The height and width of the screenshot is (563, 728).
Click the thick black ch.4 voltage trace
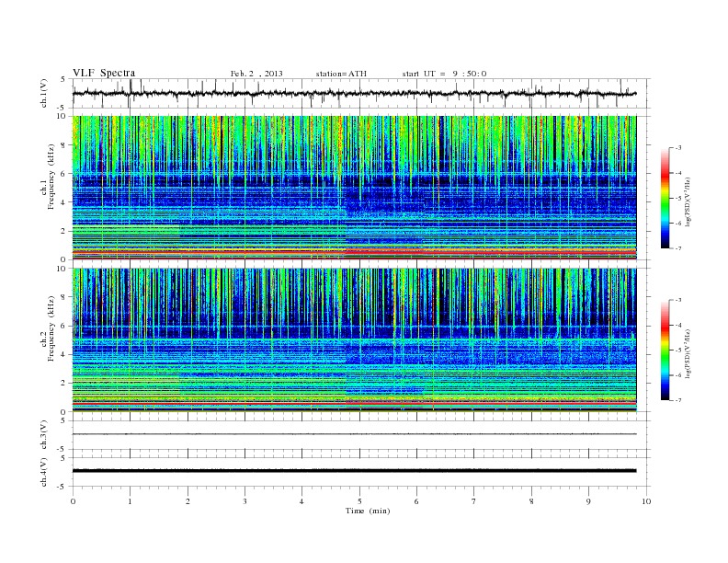pos(354,471)
